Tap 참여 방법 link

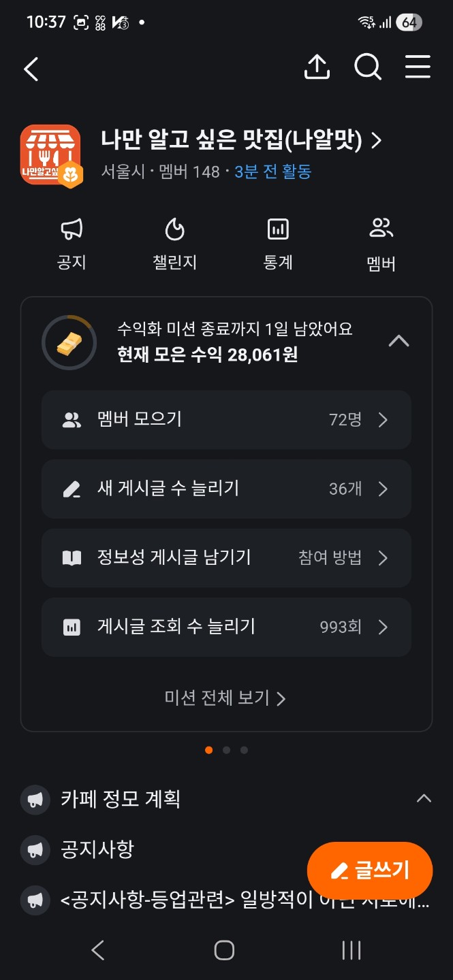(x=330, y=558)
